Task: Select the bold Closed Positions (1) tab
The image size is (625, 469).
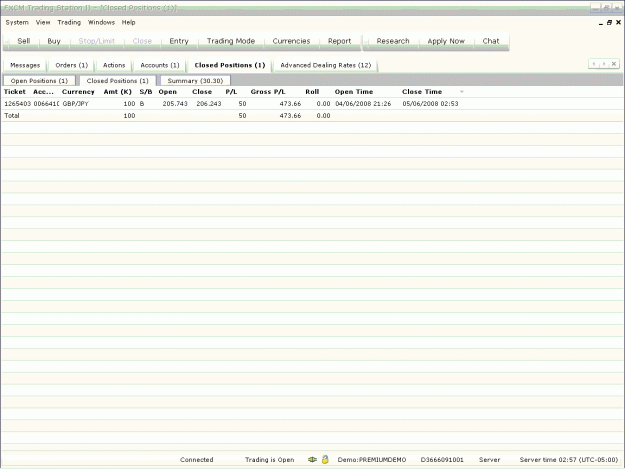Action: click(230, 65)
